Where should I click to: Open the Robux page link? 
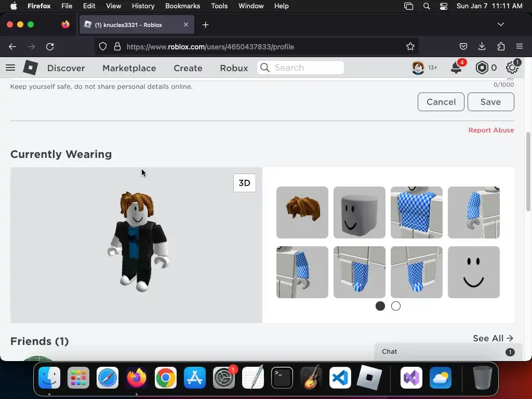click(234, 68)
